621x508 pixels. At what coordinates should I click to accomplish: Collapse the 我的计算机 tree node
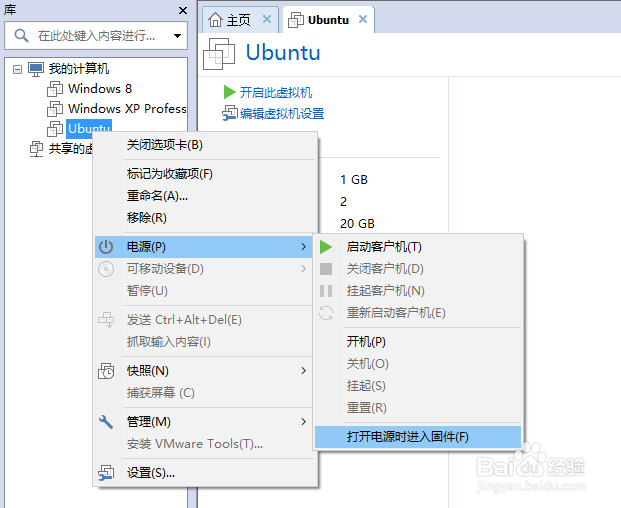[17, 70]
